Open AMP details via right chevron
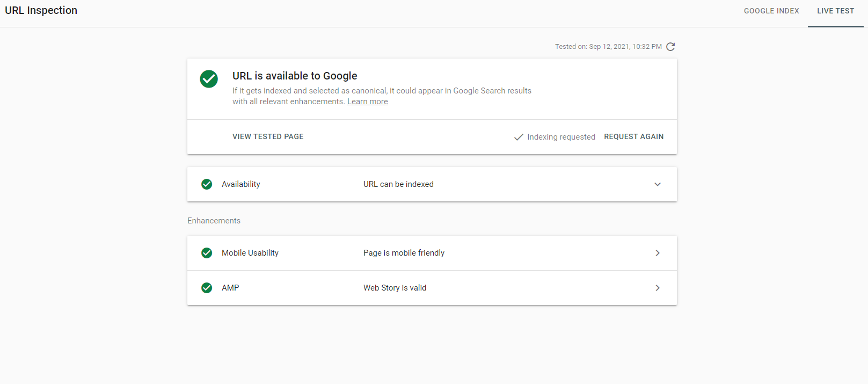 (658, 288)
